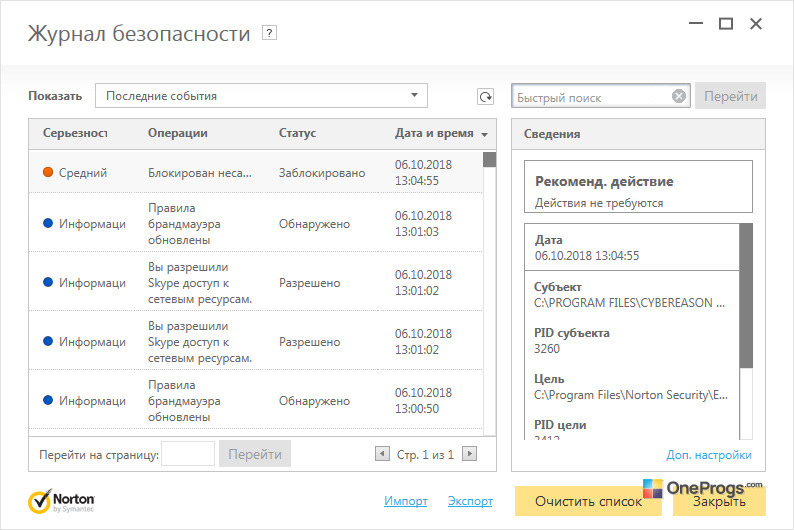794x530 pixels.
Task: Click the Заблокировано status cell
Action: (x=322, y=173)
